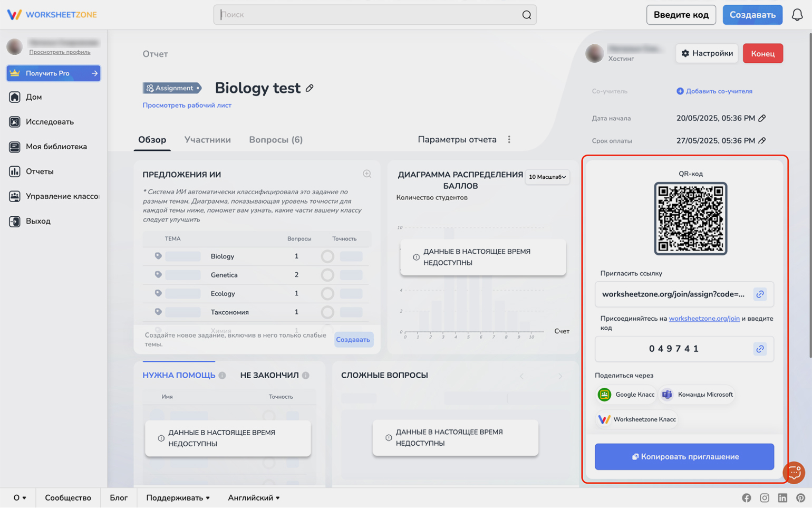Open Просмотреть профиль link
This screenshot has width=812, height=508.
click(x=60, y=52)
